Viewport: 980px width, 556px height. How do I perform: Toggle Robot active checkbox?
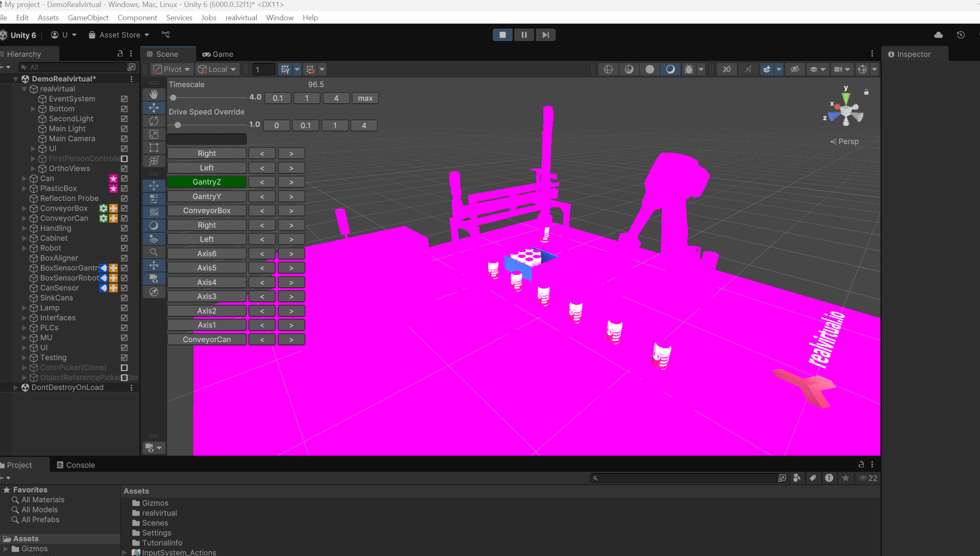pyautogui.click(x=124, y=248)
